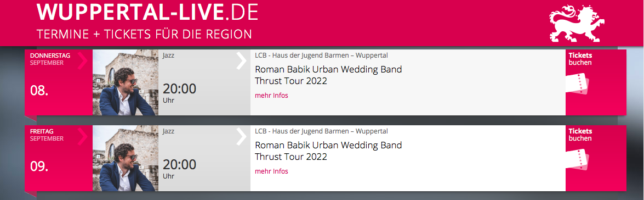Image resolution: width=644 pixels, height=200 pixels.
Task: Open the WUPPERTAL-LIVE.DE site title
Action: tap(147, 12)
